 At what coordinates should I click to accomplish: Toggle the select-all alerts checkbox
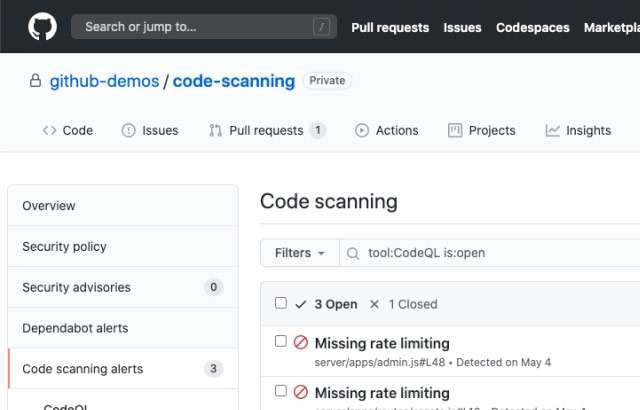[x=281, y=303]
